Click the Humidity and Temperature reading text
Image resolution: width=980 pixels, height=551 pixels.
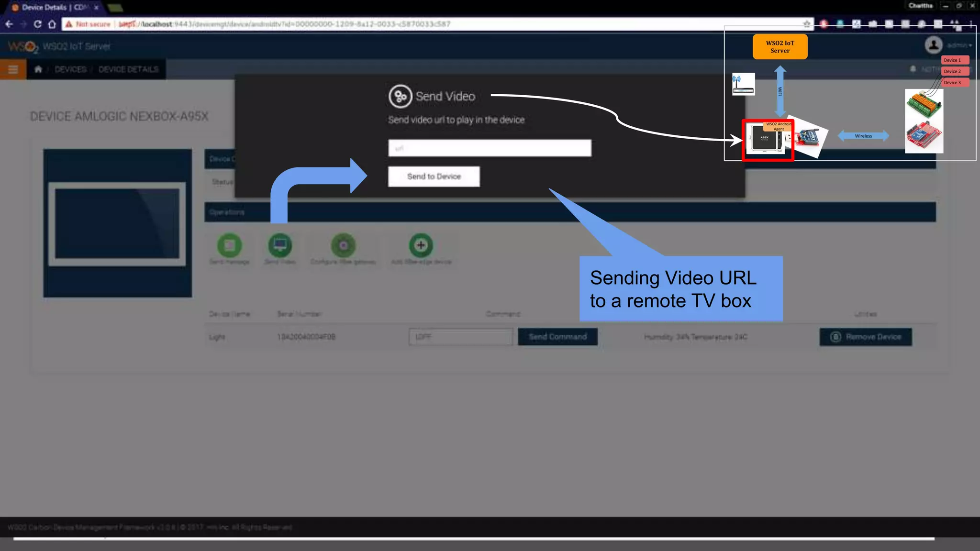(695, 337)
